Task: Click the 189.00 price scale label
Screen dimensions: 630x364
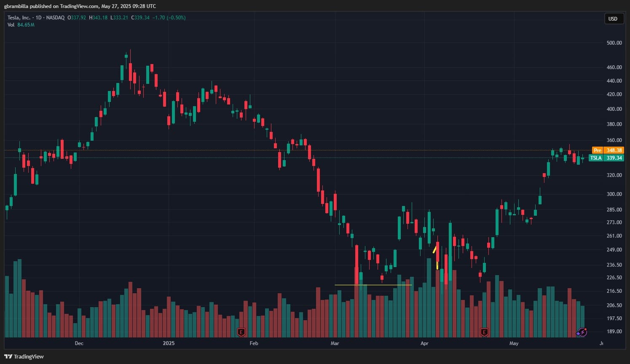Action: coord(614,332)
